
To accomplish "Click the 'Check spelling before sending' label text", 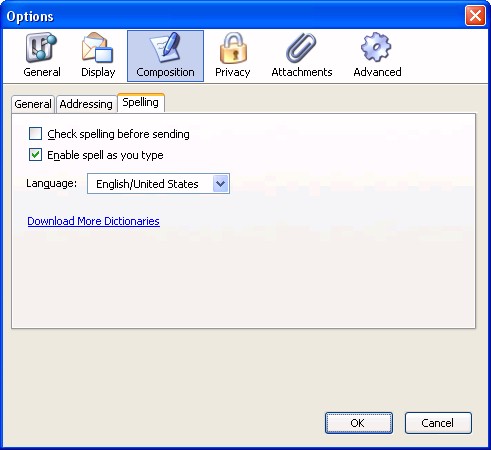I will tap(118, 134).
